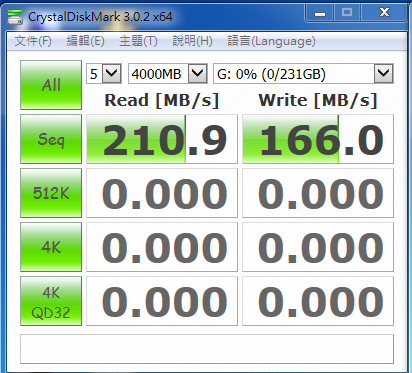Open the 語言(Language) menu

[271, 41]
